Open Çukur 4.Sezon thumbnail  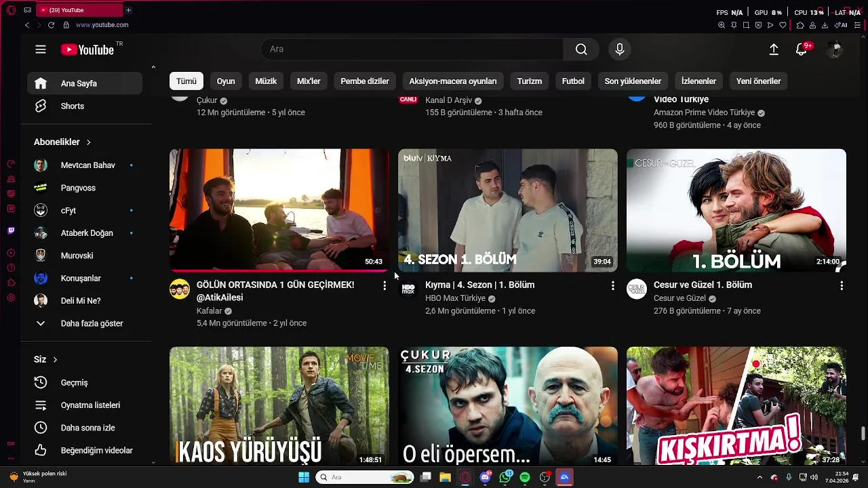click(507, 407)
